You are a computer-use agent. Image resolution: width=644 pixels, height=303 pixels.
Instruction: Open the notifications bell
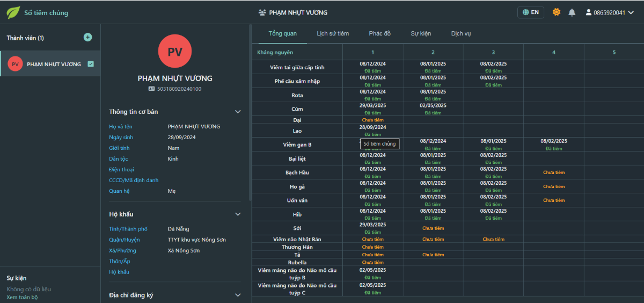[x=572, y=12]
